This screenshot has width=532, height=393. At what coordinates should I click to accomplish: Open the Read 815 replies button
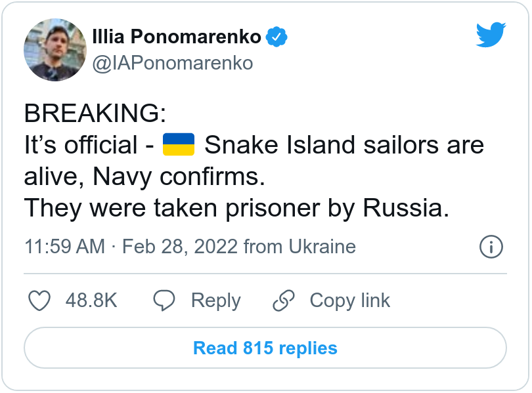265,348
